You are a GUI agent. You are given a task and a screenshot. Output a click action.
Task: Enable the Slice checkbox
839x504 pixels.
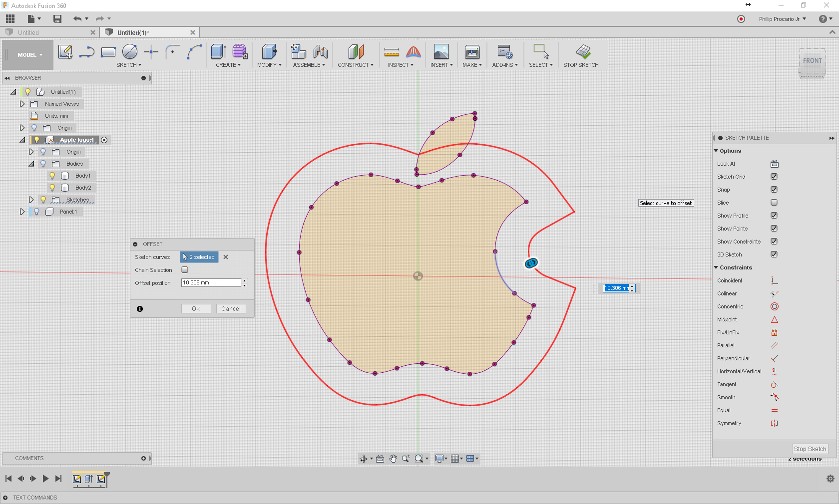(x=774, y=203)
